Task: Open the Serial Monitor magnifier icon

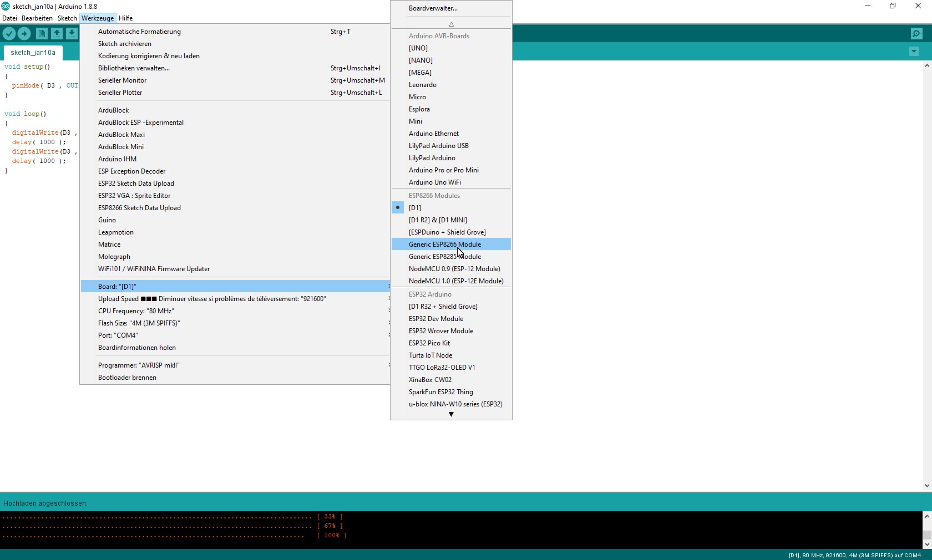Action: pos(916,34)
